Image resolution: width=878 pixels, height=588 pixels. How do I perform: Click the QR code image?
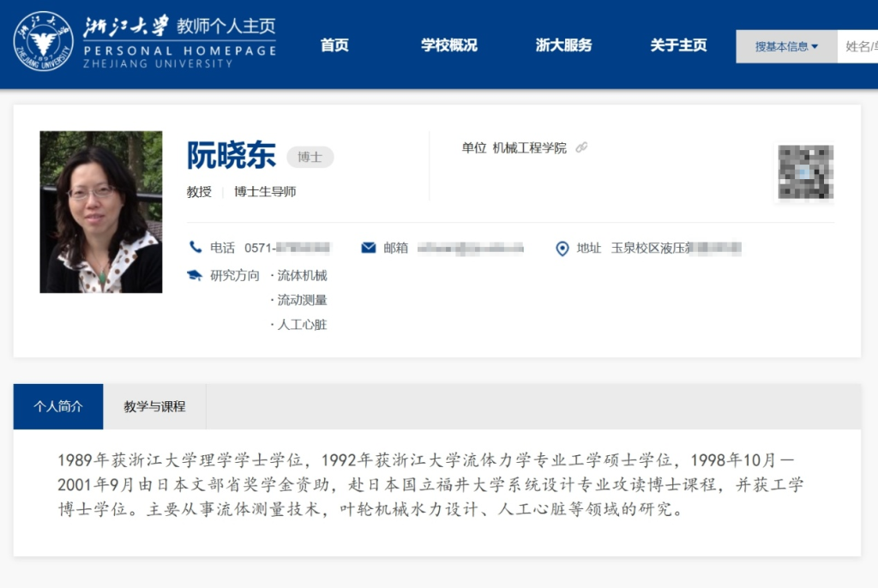[x=805, y=172]
